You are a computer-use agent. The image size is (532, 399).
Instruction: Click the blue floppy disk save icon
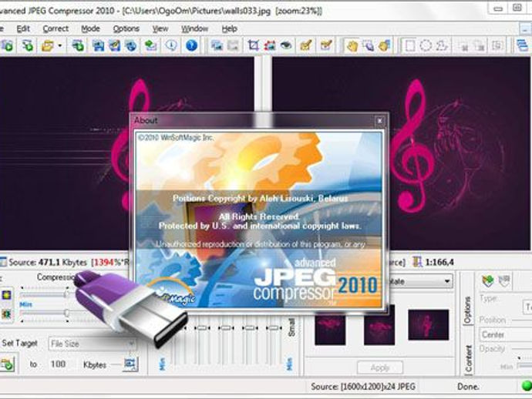tap(99, 45)
